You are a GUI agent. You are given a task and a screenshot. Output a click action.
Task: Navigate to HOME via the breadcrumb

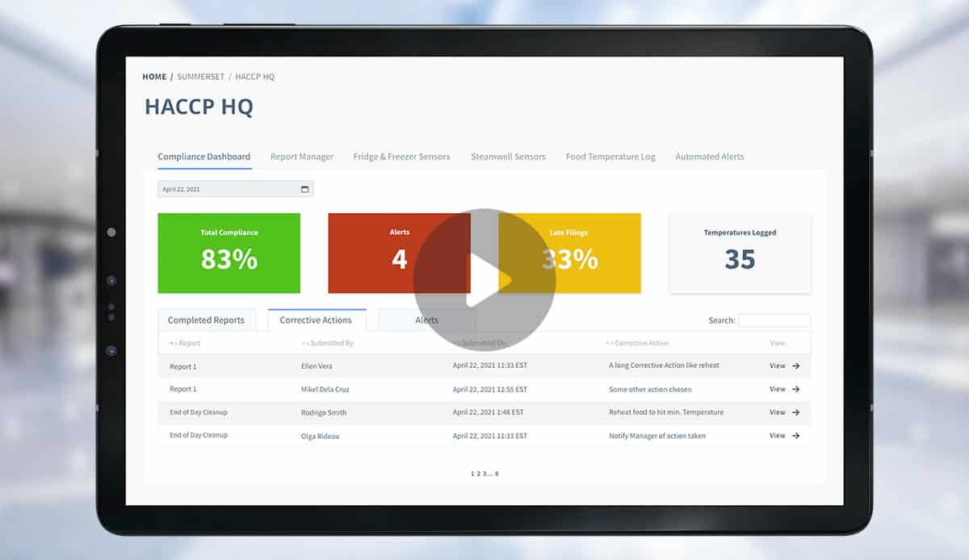(x=154, y=76)
